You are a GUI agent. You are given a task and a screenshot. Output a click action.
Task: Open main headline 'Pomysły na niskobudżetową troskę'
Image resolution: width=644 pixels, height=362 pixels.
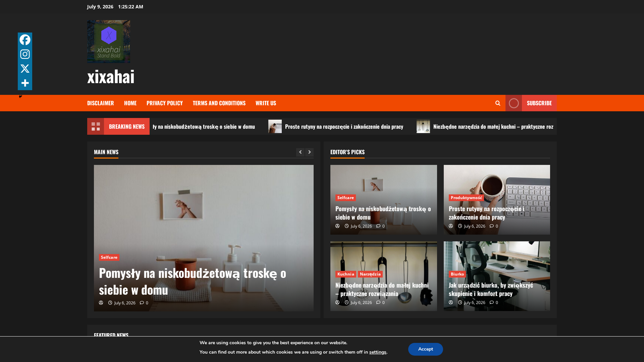(x=193, y=281)
